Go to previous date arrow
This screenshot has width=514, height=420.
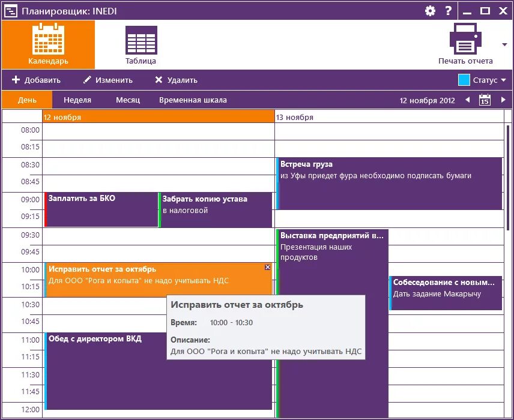pos(468,100)
